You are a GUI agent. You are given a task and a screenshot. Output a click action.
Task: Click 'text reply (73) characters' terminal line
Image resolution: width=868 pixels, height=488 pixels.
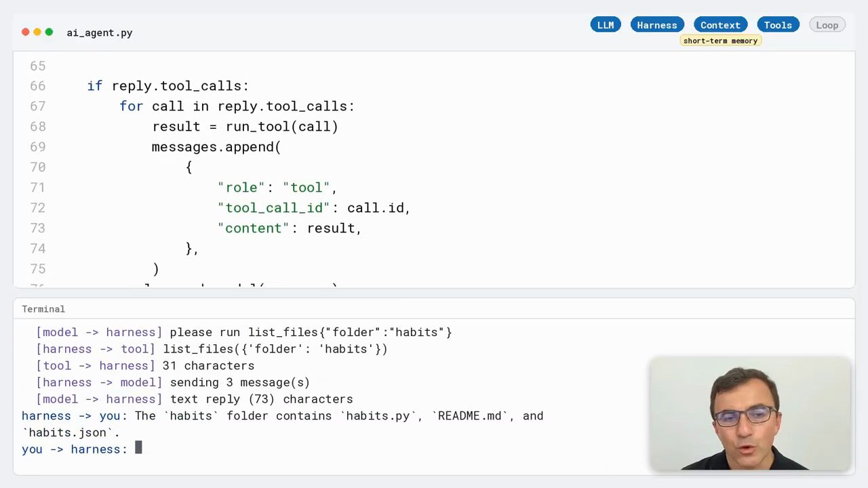coord(195,399)
